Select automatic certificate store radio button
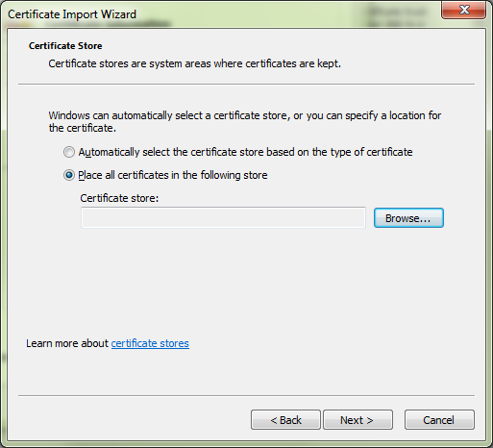This screenshot has height=448, width=493. 69,152
